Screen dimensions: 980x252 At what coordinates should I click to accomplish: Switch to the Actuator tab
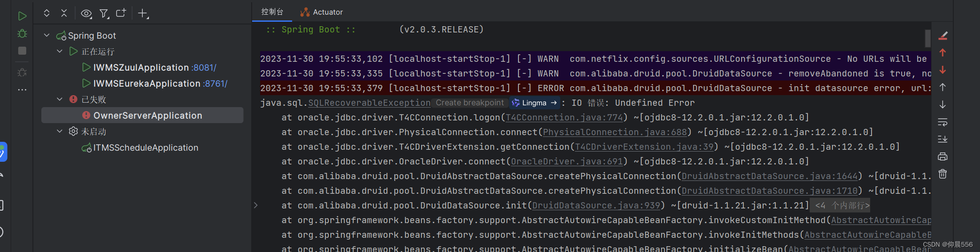click(x=321, y=12)
